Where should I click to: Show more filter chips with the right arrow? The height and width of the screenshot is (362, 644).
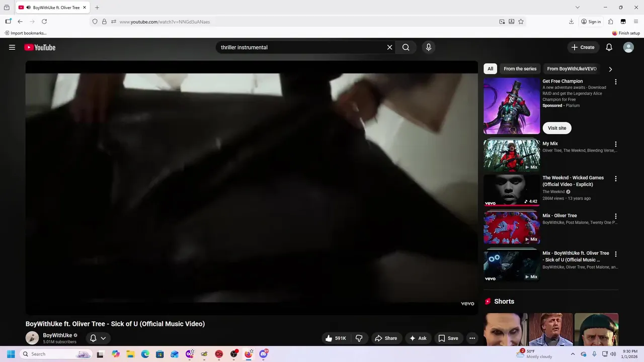coord(610,69)
